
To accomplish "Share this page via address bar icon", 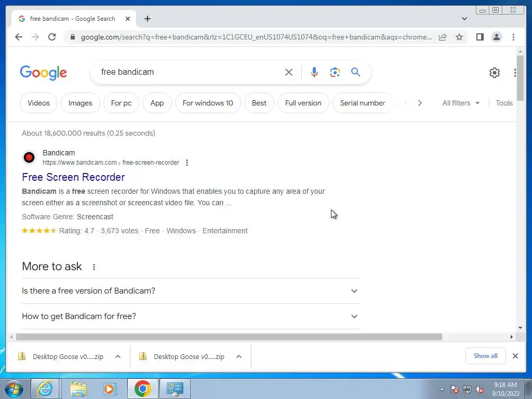I will (x=443, y=37).
